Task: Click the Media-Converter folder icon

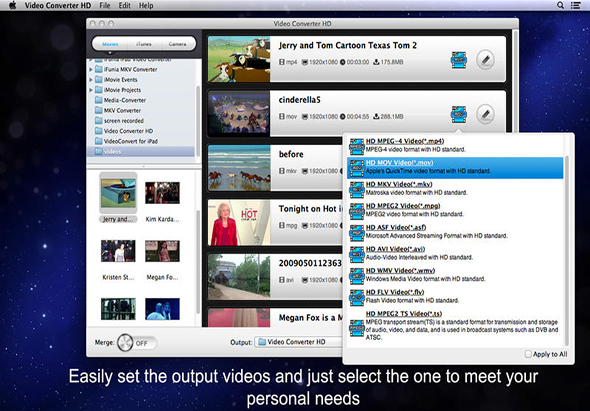Action: click(99, 100)
